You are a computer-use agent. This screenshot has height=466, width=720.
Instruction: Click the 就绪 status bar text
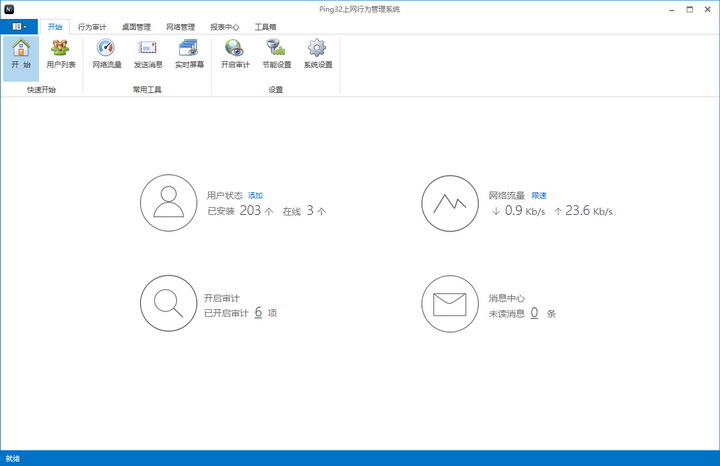pos(13,458)
